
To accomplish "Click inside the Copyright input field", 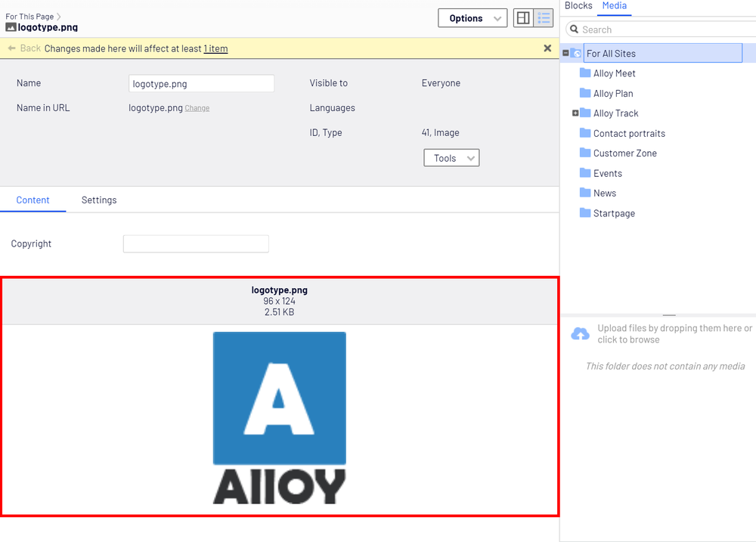I will [x=196, y=243].
